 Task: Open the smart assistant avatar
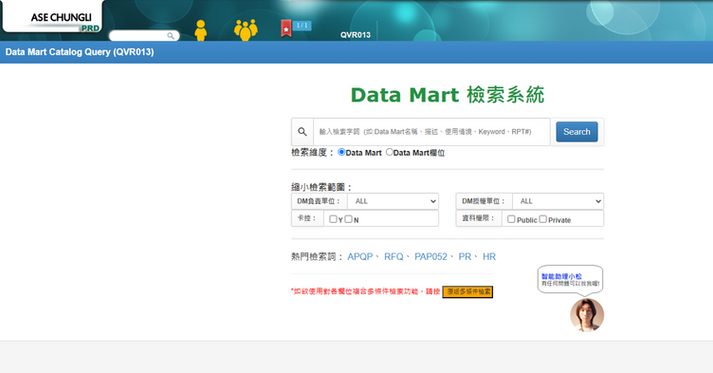tap(587, 315)
